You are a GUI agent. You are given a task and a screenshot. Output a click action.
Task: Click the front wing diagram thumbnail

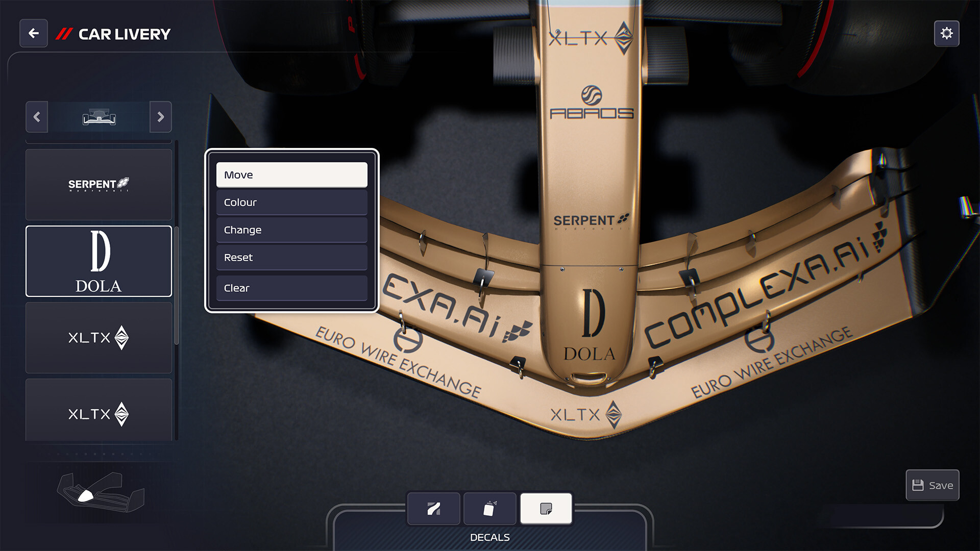(97, 490)
